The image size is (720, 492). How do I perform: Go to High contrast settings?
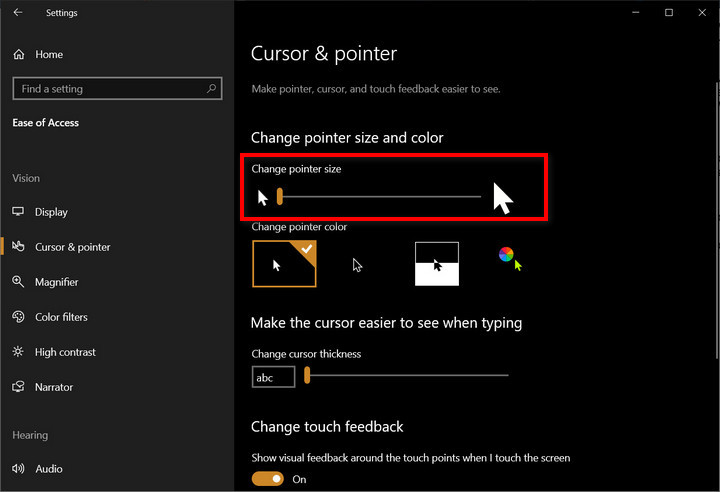coord(65,352)
